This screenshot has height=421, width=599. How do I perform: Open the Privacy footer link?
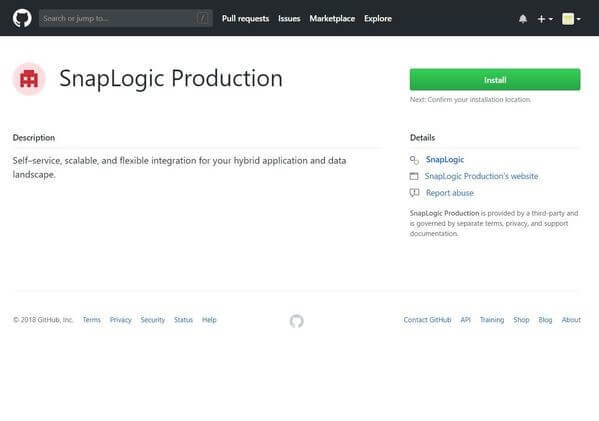coord(121,320)
